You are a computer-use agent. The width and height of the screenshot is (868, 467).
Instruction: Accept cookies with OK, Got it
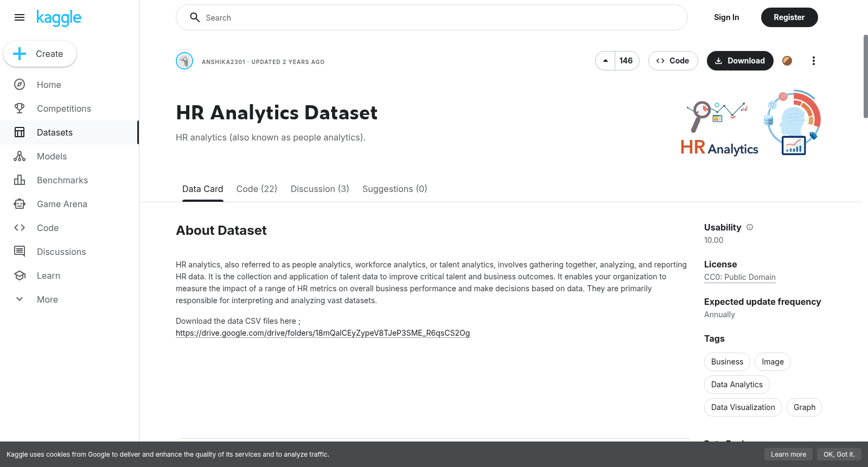[839, 455]
